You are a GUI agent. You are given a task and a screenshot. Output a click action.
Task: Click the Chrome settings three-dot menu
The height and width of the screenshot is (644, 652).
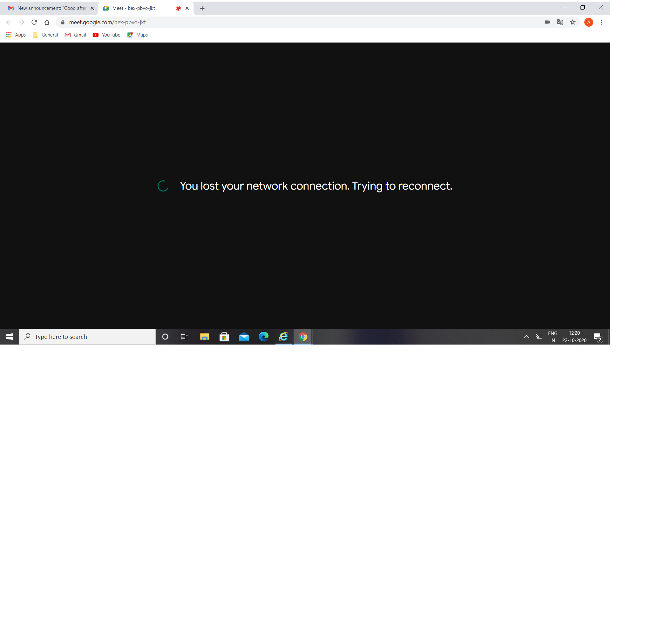pyautogui.click(x=602, y=22)
